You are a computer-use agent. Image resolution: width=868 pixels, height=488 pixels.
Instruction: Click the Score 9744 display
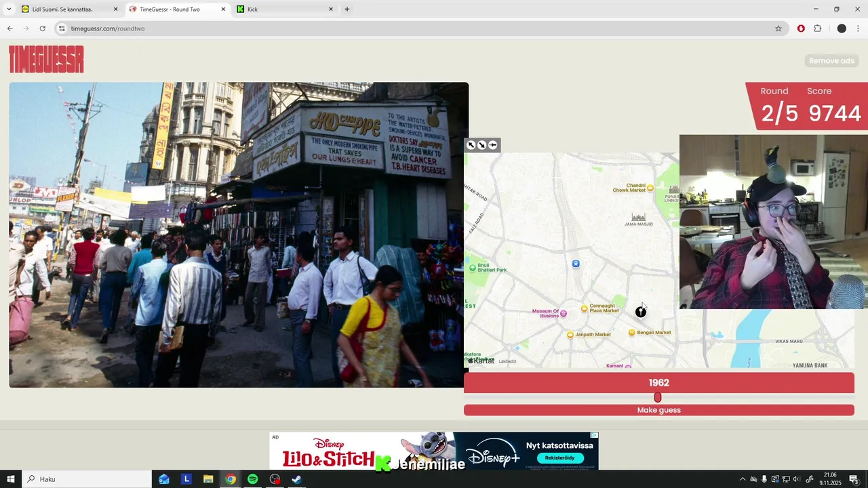point(835,106)
